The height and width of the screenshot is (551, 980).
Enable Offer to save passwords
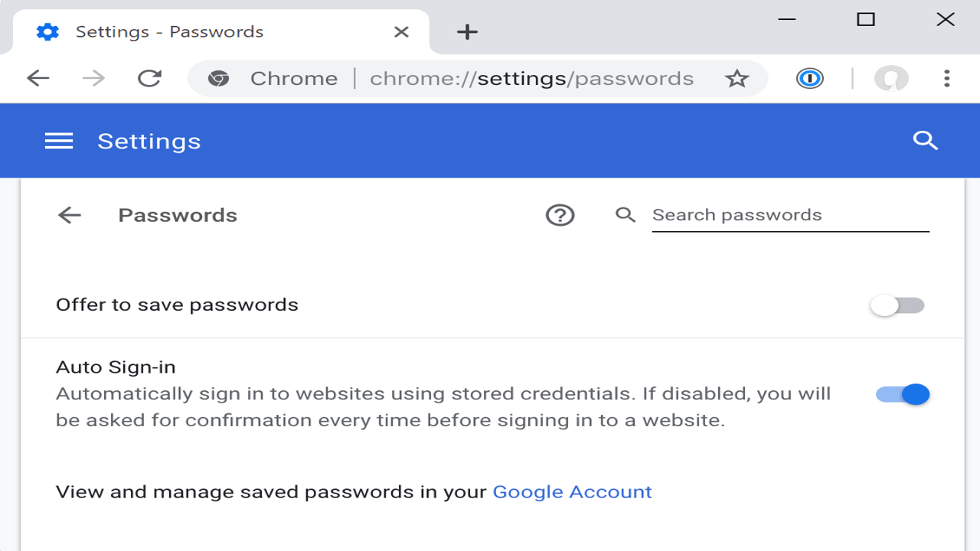pyautogui.click(x=897, y=305)
